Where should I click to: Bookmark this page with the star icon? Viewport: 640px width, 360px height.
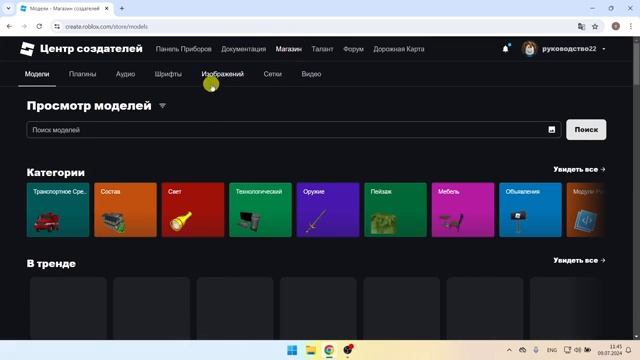pos(595,27)
